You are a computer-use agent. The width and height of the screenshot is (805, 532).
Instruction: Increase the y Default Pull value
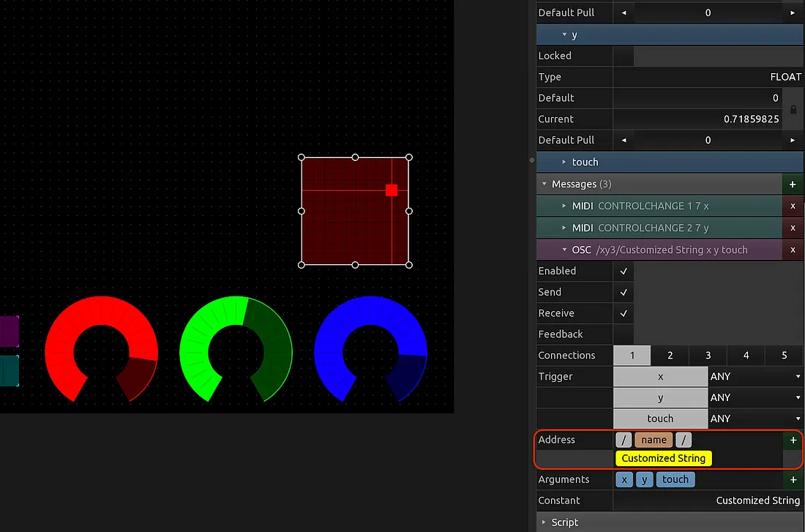tap(793, 141)
